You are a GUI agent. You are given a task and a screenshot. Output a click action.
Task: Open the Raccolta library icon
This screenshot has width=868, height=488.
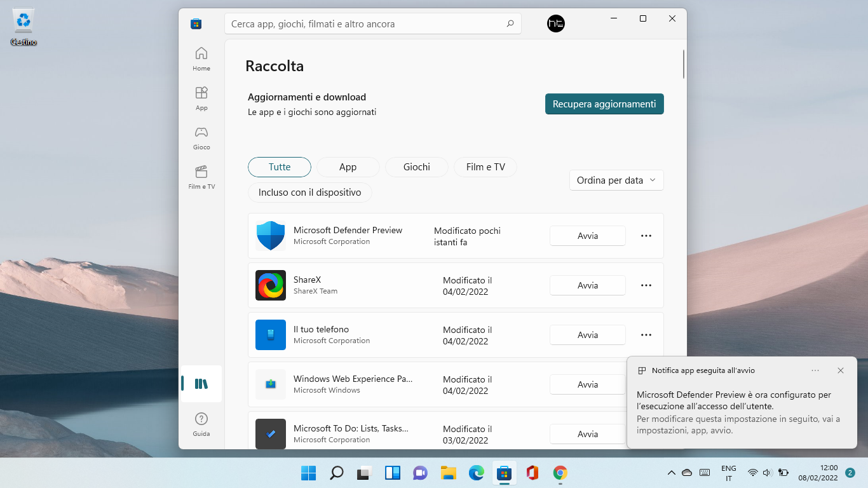pos(201,384)
